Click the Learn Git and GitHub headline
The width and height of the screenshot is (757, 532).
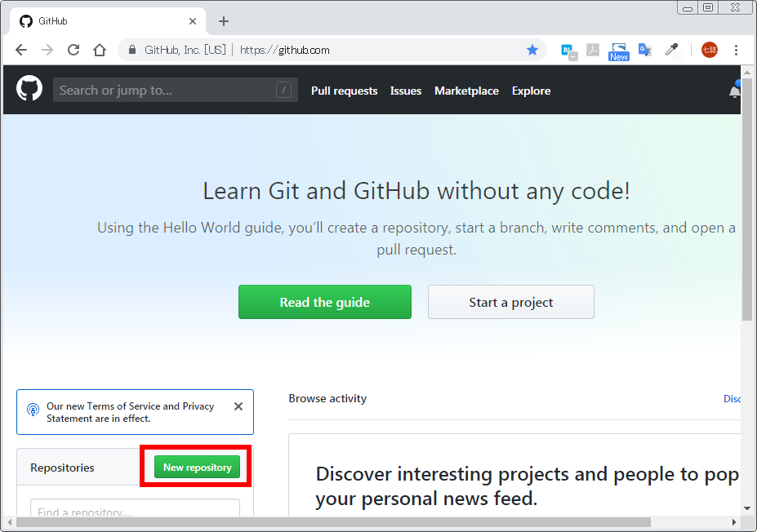416,190
